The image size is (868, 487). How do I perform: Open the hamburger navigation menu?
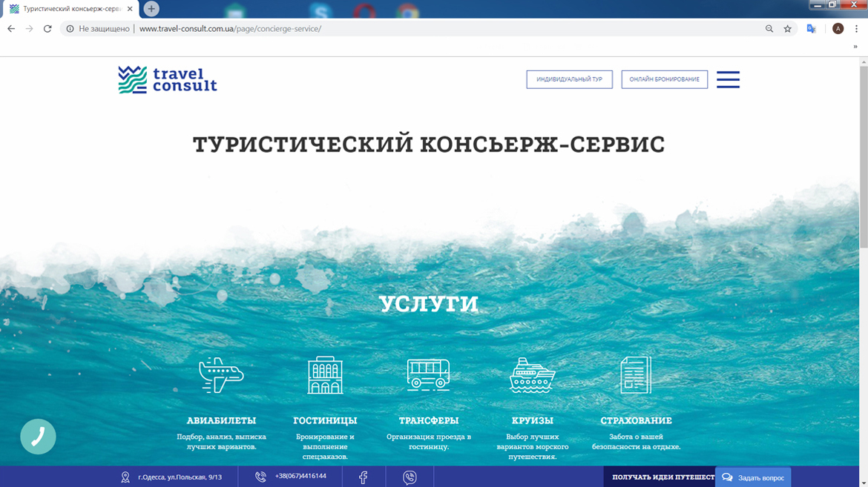tap(728, 79)
